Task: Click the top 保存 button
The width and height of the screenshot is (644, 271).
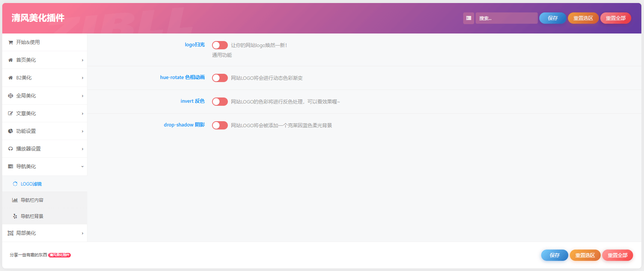Action: tap(552, 18)
